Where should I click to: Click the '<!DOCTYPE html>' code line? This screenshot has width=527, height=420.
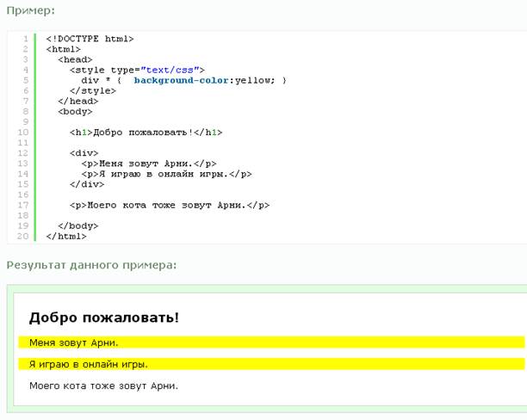coord(90,39)
